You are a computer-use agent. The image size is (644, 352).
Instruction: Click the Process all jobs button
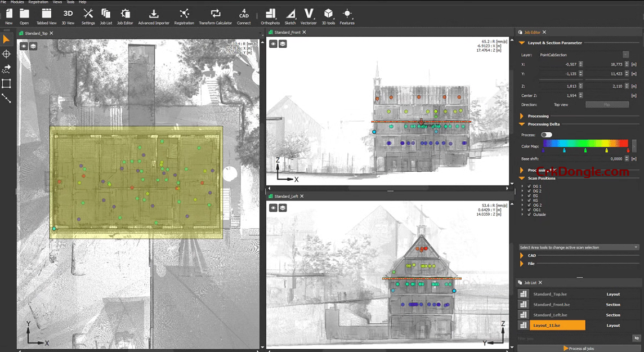580,348
